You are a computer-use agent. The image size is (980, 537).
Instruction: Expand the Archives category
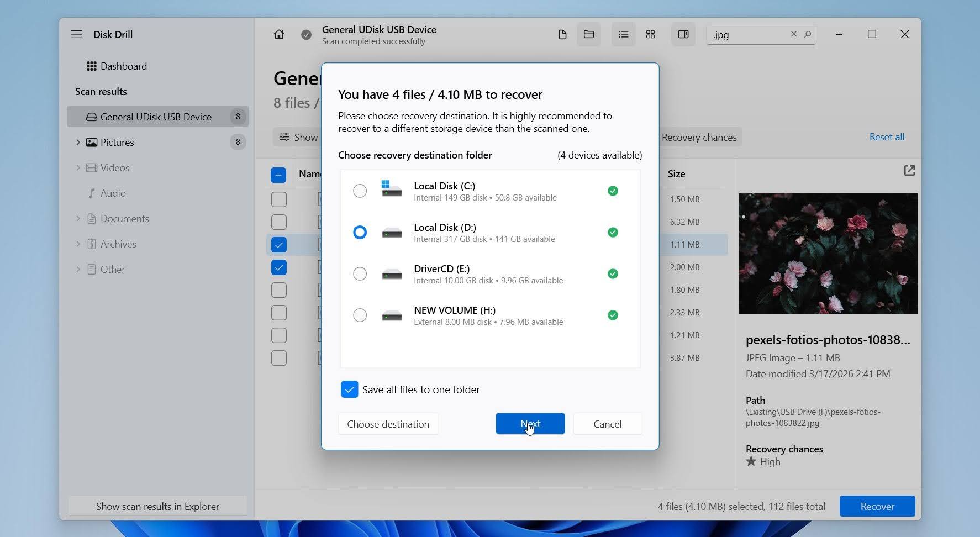[x=78, y=244]
